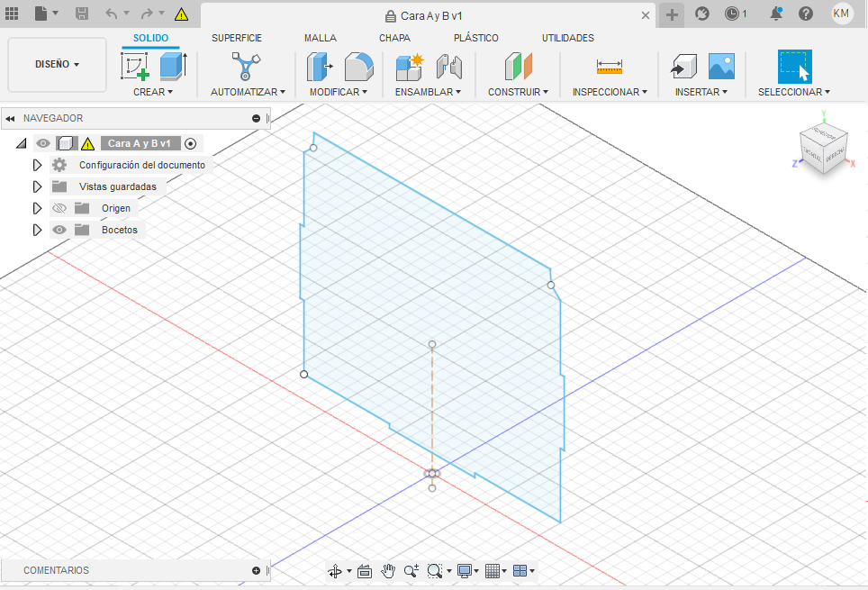The height and width of the screenshot is (590, 868).
Task: Open the AUTOMATIZAR dropdown menu
Action: point(248,92)
